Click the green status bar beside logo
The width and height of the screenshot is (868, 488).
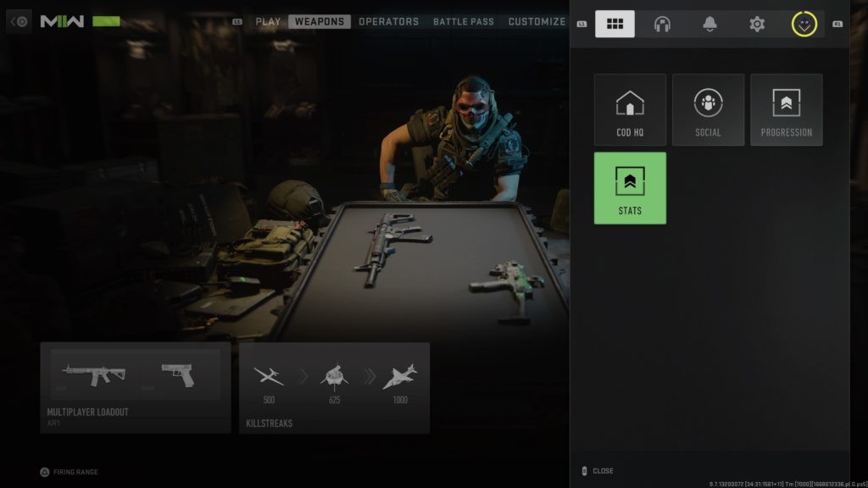(x=106, y=21)
